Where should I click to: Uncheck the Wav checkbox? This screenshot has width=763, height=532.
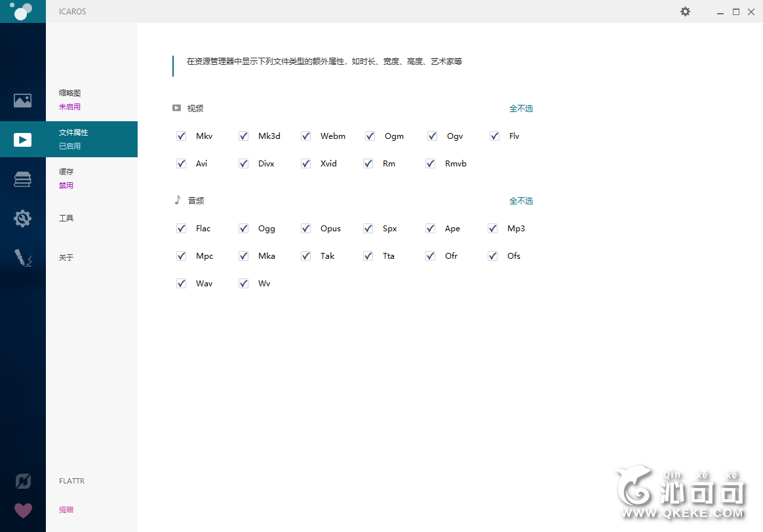pos(182,284)
